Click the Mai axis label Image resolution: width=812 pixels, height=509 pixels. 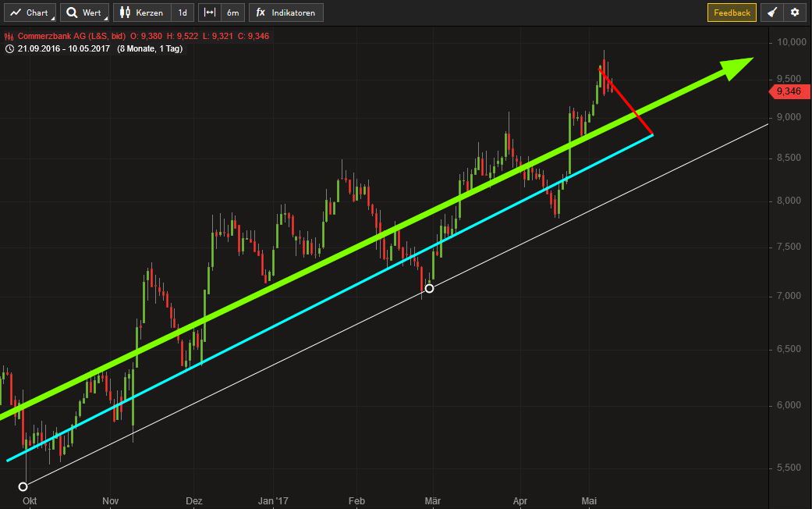click(x=590, y=501)
